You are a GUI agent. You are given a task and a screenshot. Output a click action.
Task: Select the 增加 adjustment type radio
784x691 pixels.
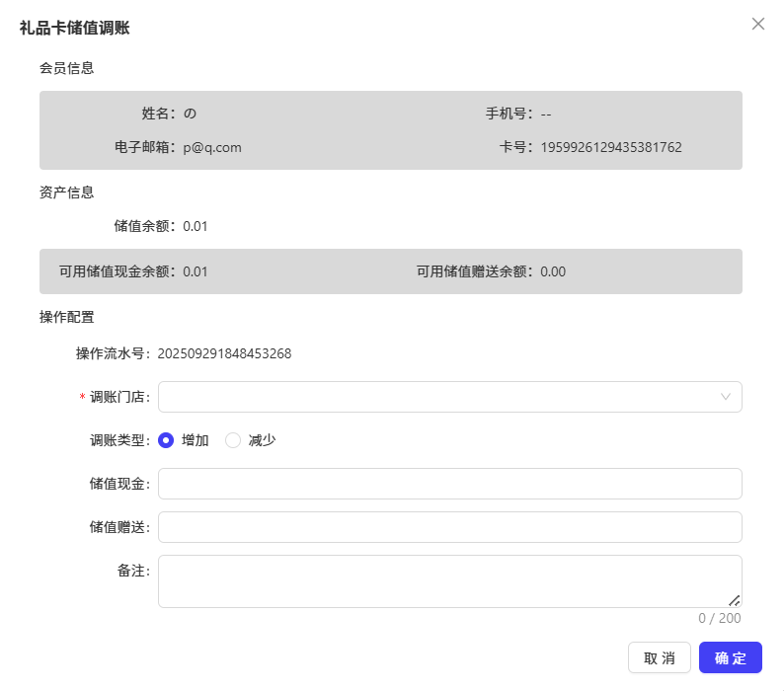click(x=166, y=440)
